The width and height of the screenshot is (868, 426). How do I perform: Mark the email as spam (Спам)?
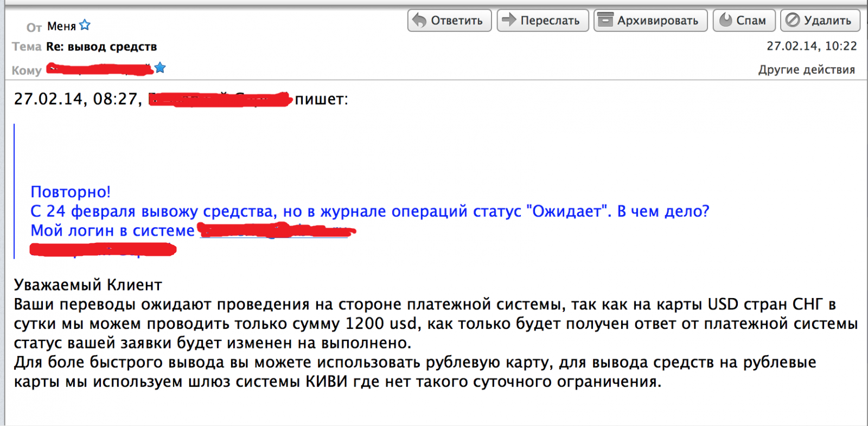743,21
